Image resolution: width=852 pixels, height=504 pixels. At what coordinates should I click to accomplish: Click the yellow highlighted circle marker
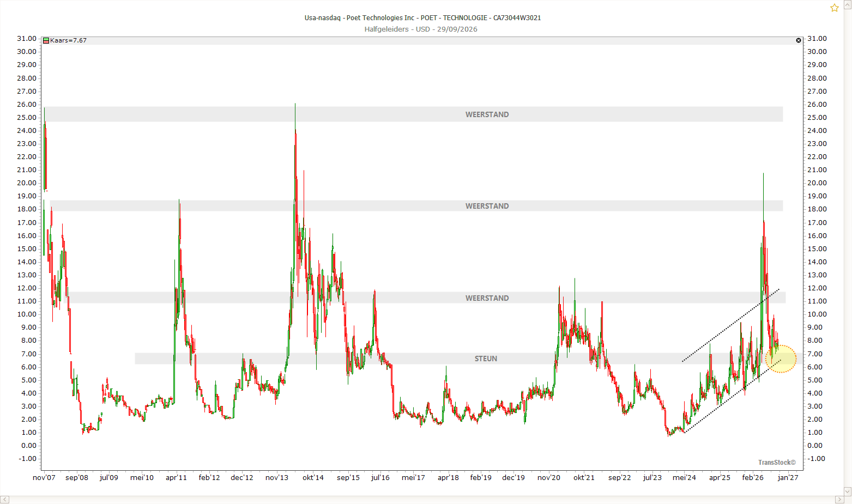[781, 359]
